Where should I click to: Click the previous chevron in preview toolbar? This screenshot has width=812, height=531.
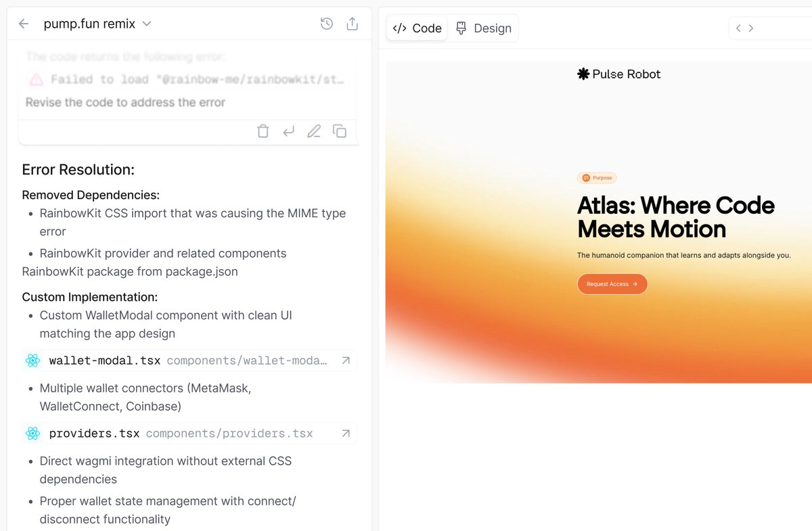pyautogui.click(x=738, y=28)
